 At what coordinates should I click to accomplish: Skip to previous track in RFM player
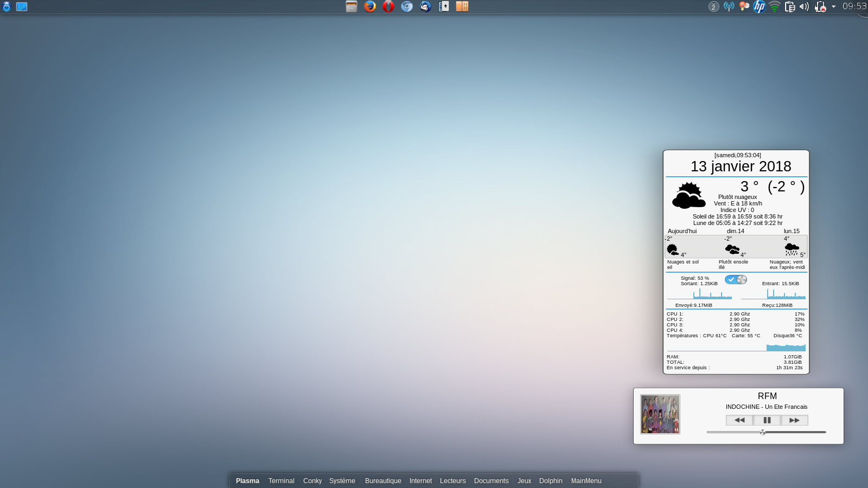[739, 420]
